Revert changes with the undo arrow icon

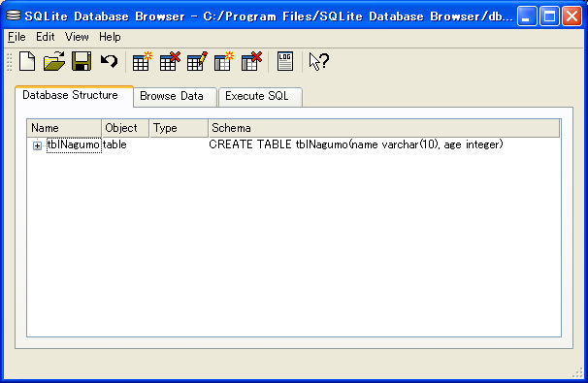pyautogui.click(x=109, y=61)
